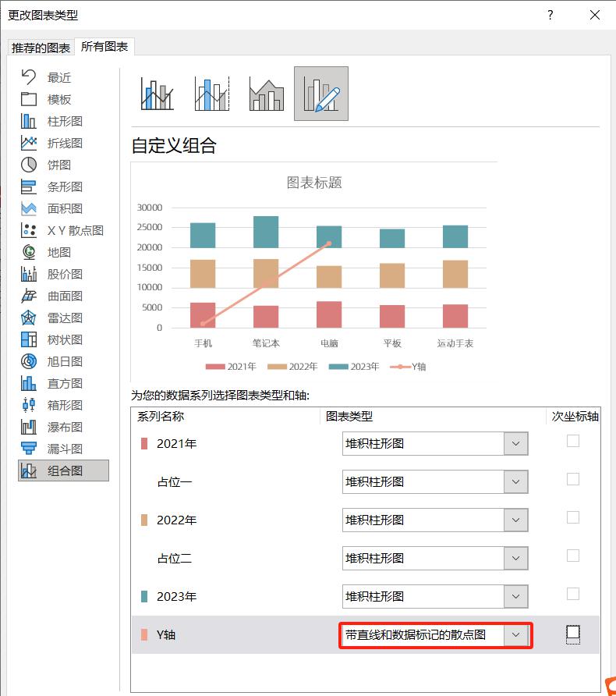Select the 曲面图 surface chart icon
Viewport: 616px width, 696px height.
pyautogui.click(x=29, y=296)
